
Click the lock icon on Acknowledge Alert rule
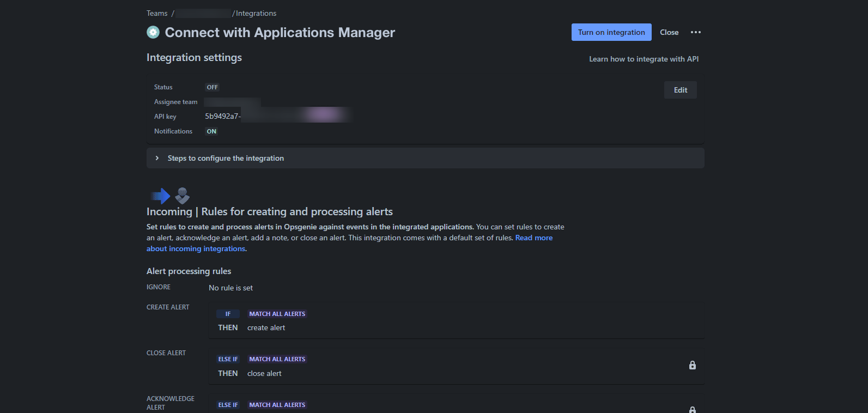[x=693, y=410]
